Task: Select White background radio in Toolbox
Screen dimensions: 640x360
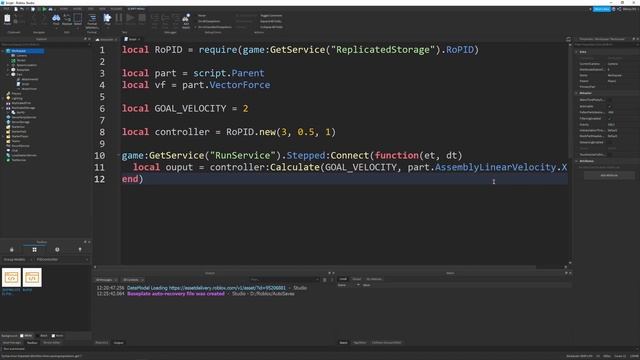Action: [22, 336]
